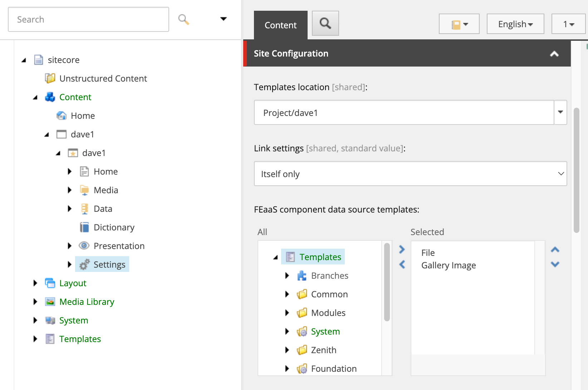
Task: Expand the Home page node under dave1
Action: coord(70,171)
